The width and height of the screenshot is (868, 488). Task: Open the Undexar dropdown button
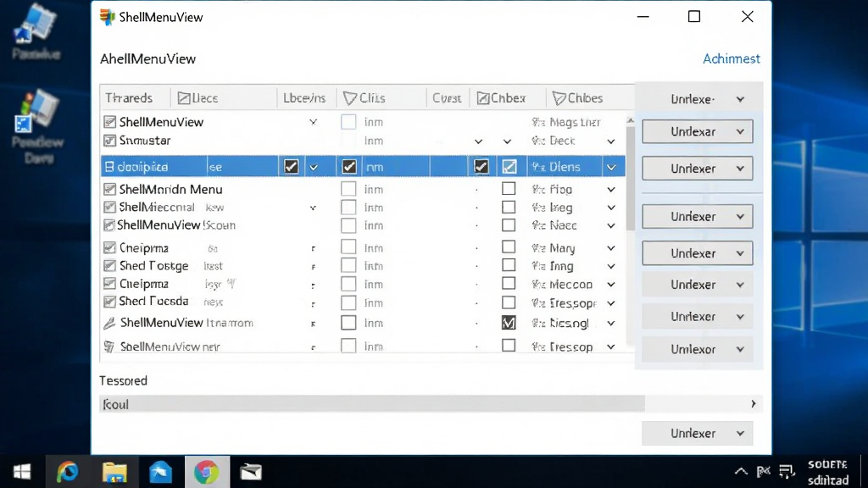[698, 131]
